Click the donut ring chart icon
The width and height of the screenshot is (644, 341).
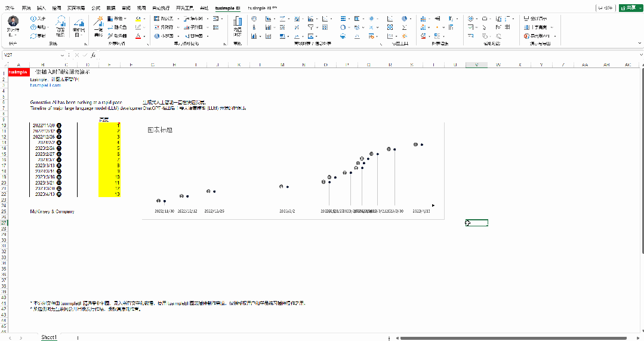click(343, 27)
